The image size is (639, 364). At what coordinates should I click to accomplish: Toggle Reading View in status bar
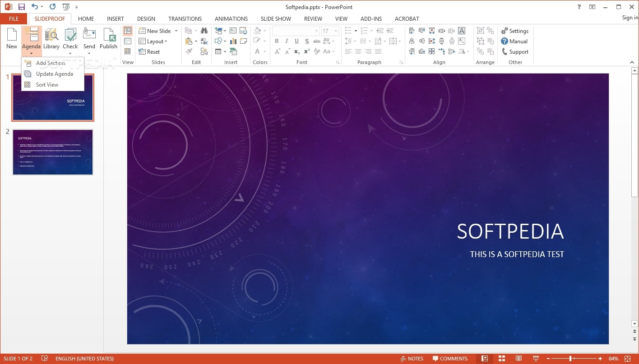point(519,359)
